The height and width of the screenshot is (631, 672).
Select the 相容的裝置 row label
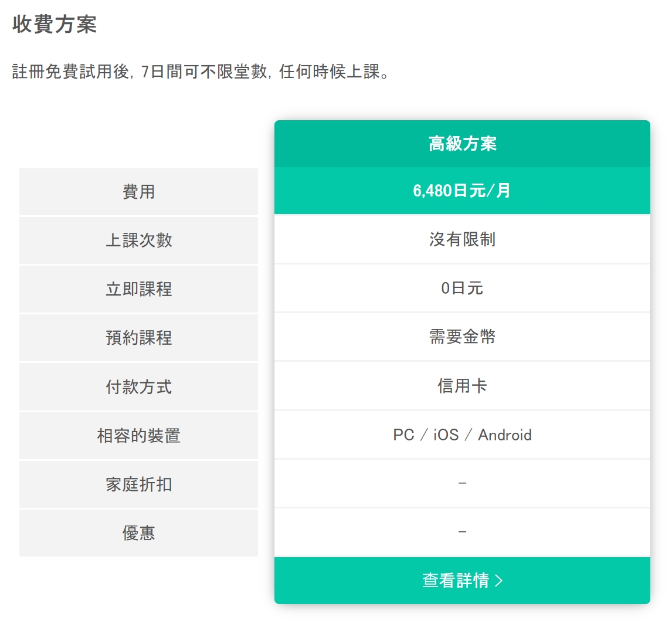coord(138,436)
